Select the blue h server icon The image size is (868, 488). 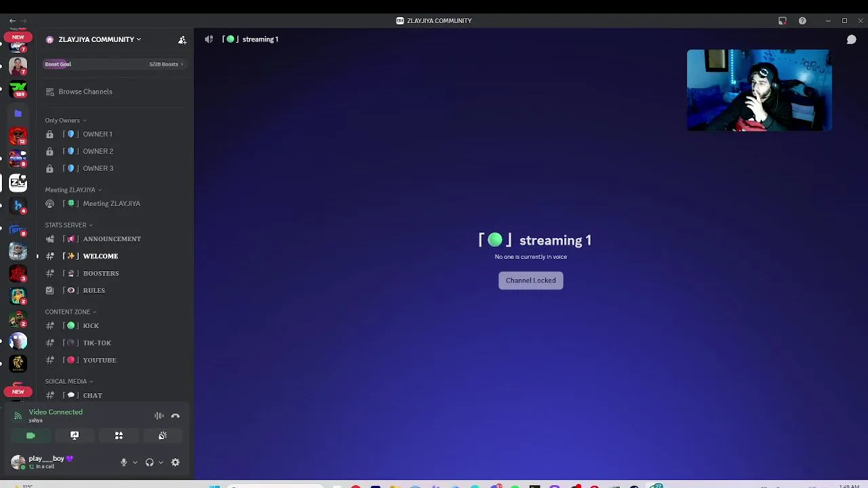point(18,206)
